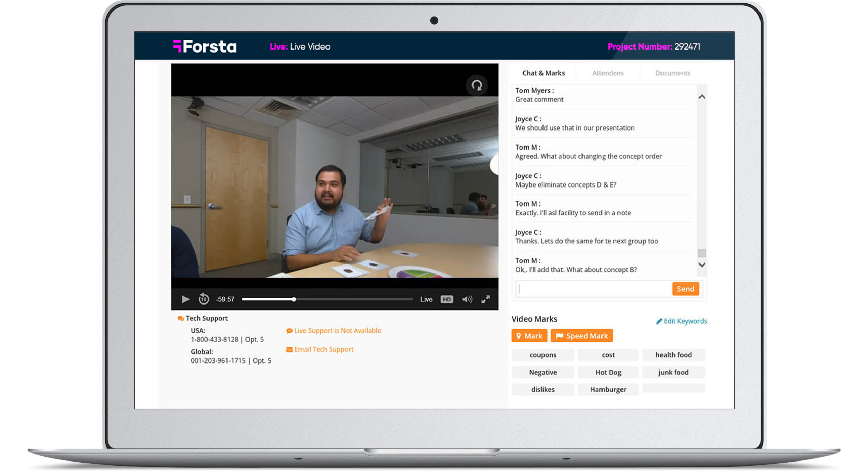
Task: Mute the video volume
Action: tap(467, 299)
